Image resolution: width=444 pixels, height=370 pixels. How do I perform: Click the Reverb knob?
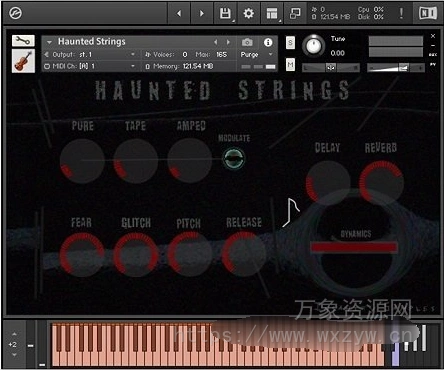click(x=381, y=183)
